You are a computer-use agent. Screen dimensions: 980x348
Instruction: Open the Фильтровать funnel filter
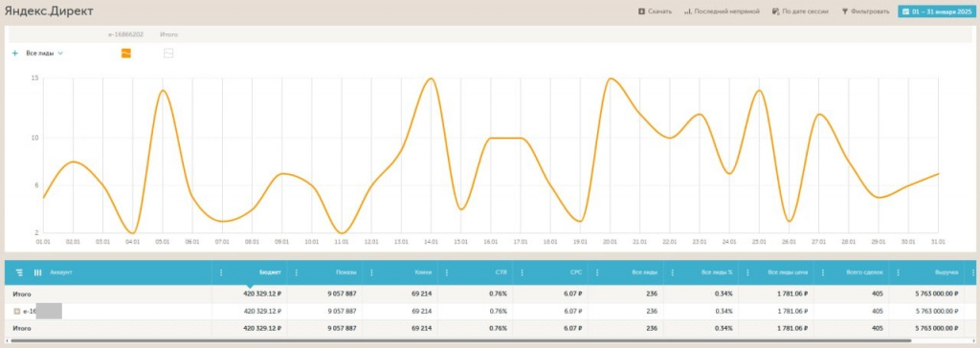(x=845, y=11)
